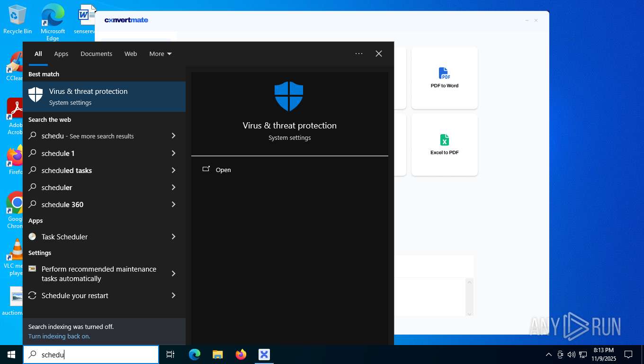This screenshot has height=364, width=644.
Task: Open the search options ellipsis menu
Action: (x=359, y=54)
